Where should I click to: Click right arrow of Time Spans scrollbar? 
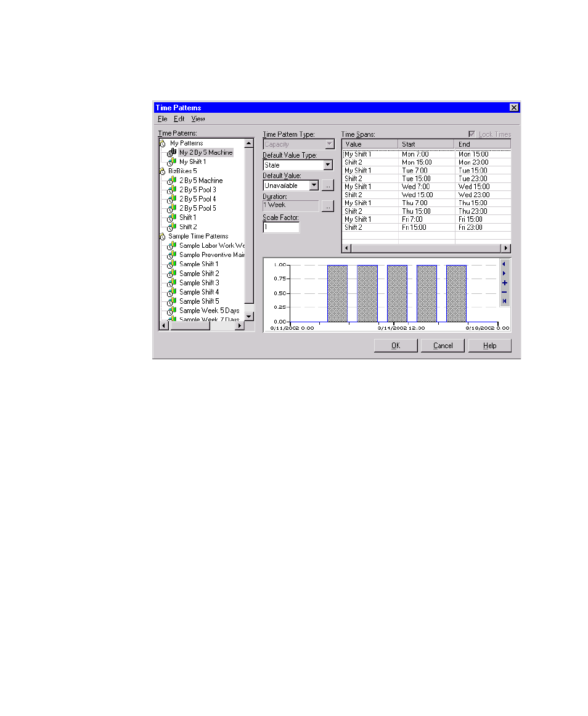(506, 248)
